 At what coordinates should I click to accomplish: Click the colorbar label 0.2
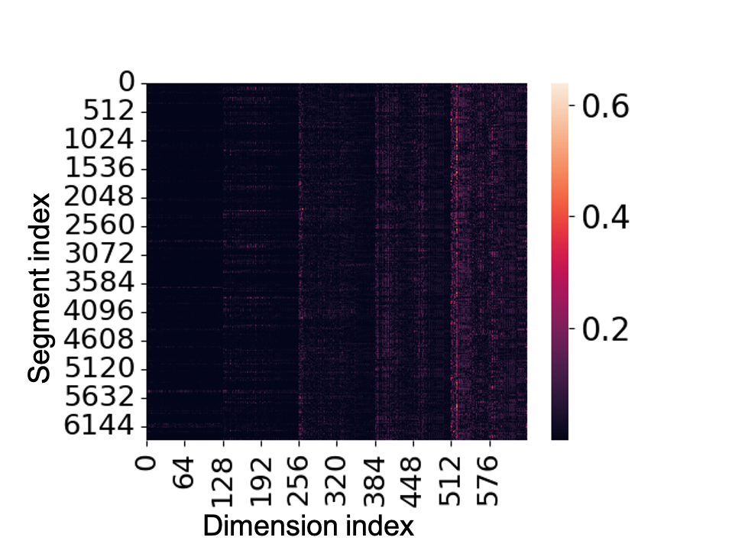[x=606, y=329]
